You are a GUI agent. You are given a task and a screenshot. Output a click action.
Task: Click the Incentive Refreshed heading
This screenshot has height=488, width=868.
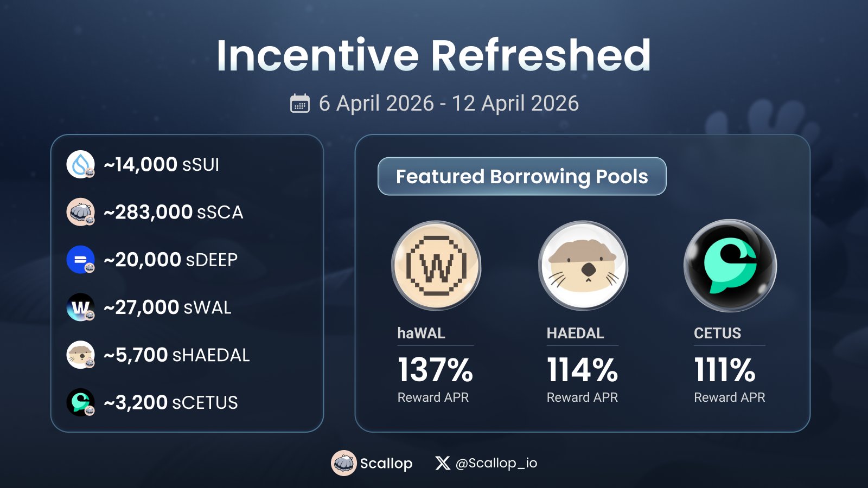coord(433,55)
